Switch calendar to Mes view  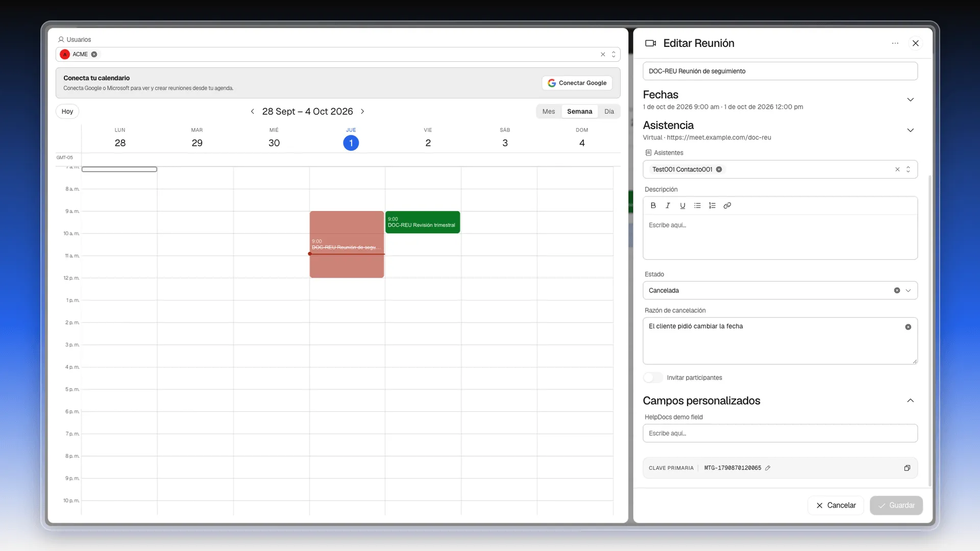[549, 111]
